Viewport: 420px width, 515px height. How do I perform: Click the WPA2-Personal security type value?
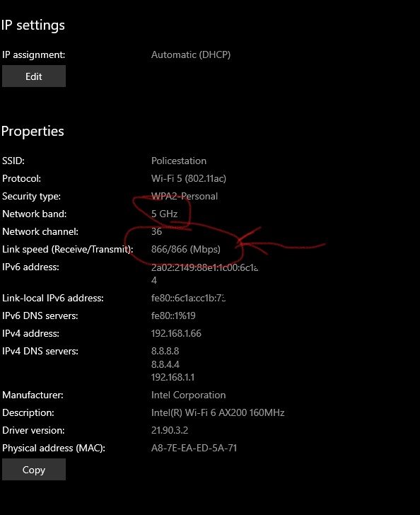(x=185, y=196)
